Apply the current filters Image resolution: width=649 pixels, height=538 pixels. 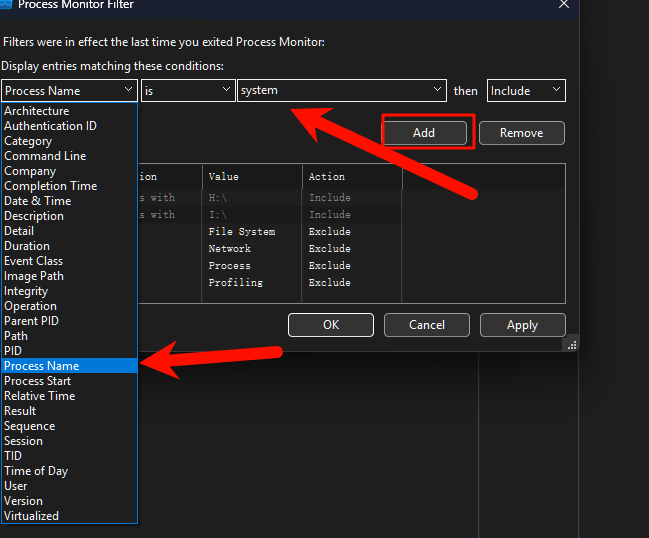(x=523, y=325)
